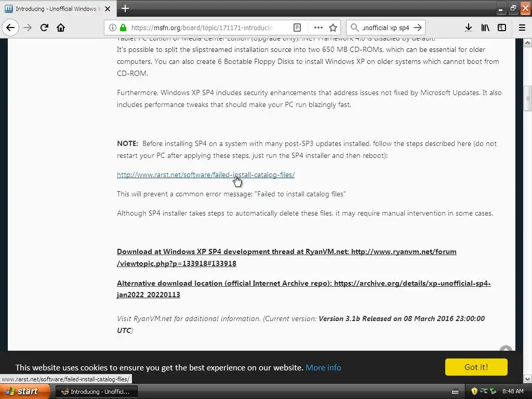
Task: Submit the search with the arrow
Action: (x=418, y=28)
